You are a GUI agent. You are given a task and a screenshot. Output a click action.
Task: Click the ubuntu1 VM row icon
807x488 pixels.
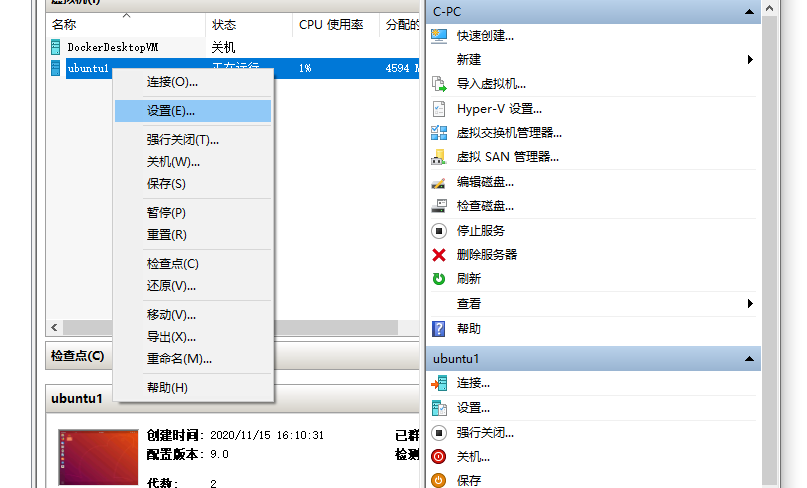[x=56, y=68]
